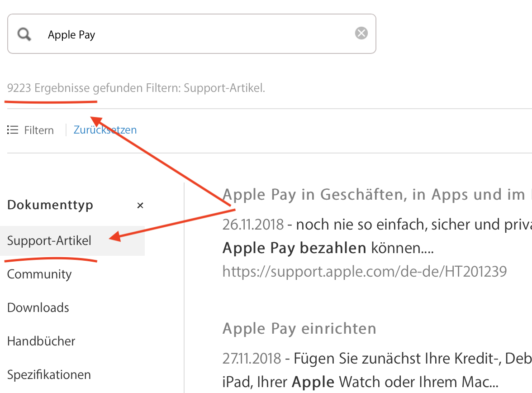
Task: Open the support.apple.com HT201239 URL
Action: [x=365, y=271]
